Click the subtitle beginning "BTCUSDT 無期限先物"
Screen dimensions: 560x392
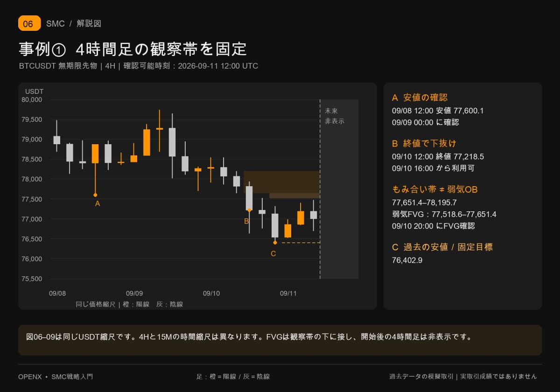[x=139, y=66]
